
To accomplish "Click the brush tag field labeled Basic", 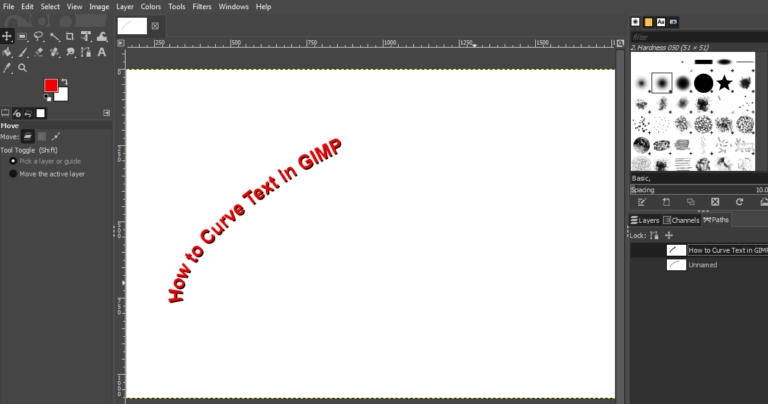I will [690, 178].
